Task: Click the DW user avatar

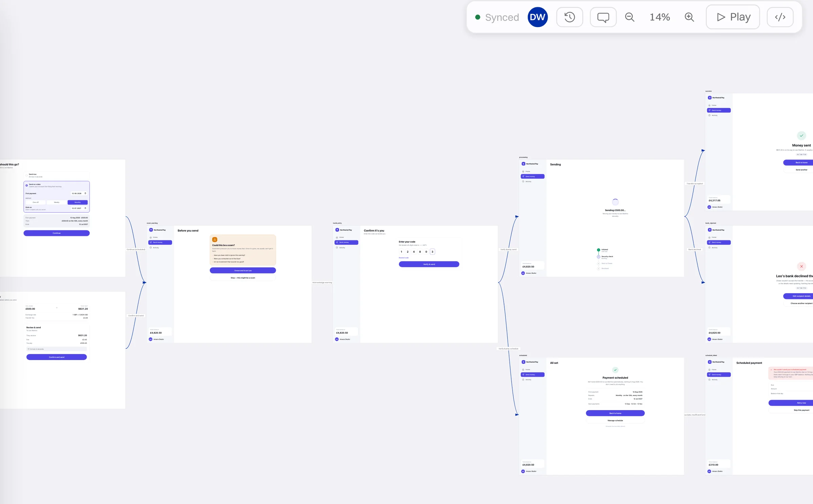Action: click(538, 17)
